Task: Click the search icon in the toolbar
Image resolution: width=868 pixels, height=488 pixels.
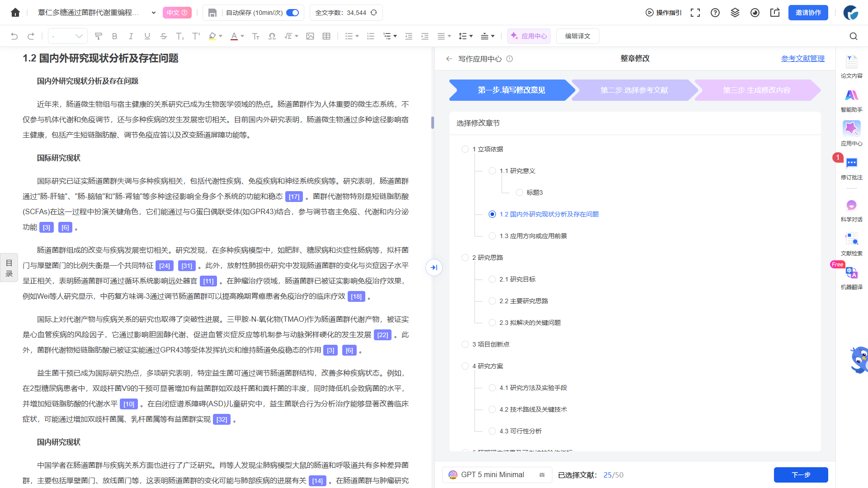Action: coord(853,36)
